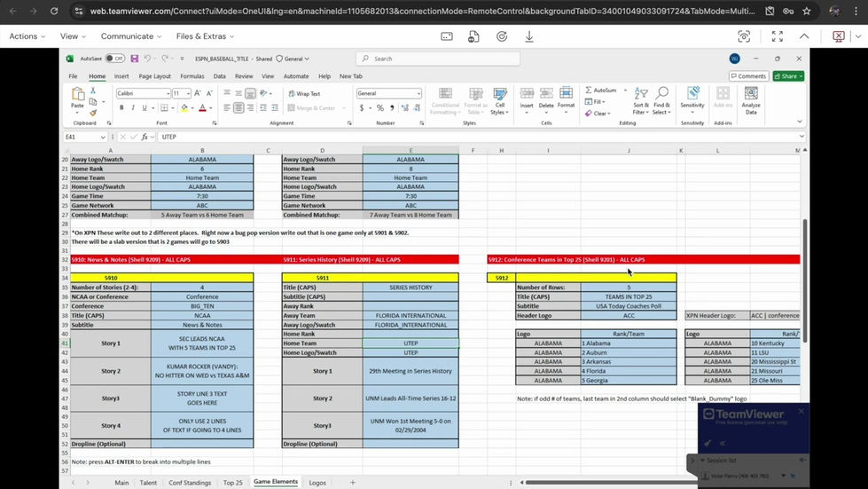Click Decrease Indent icon
Screen dimensions: 868x489
pyautogui.click(x=263, y=108)
